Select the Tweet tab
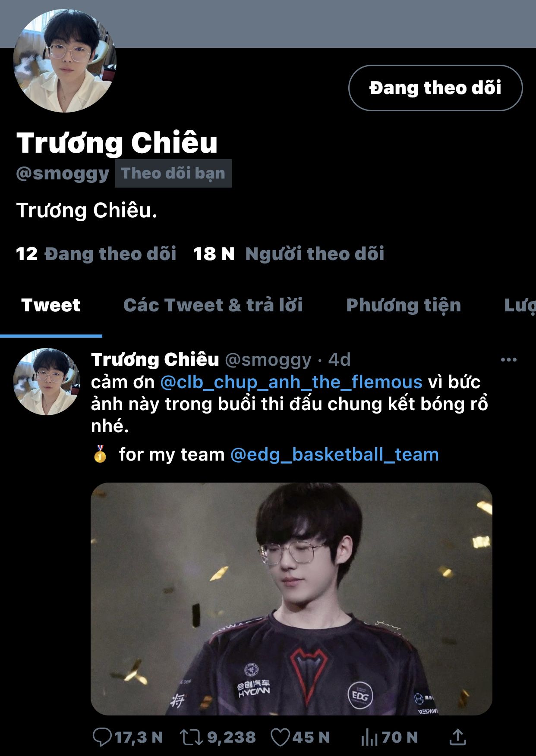 point(51,305)
